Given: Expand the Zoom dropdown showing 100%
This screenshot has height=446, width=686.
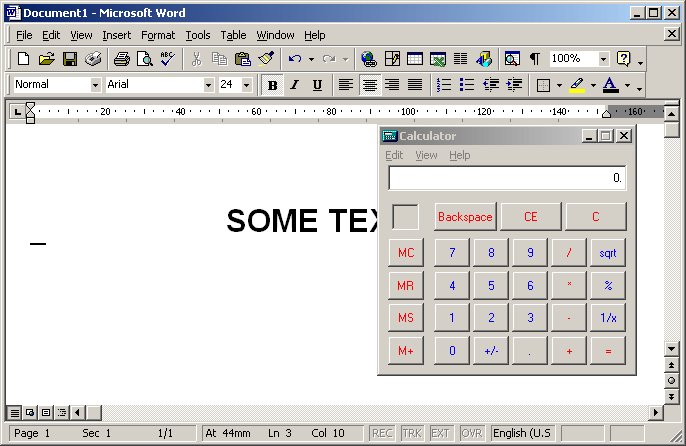Looking at the screenshot, I should [x=604, y=59].
